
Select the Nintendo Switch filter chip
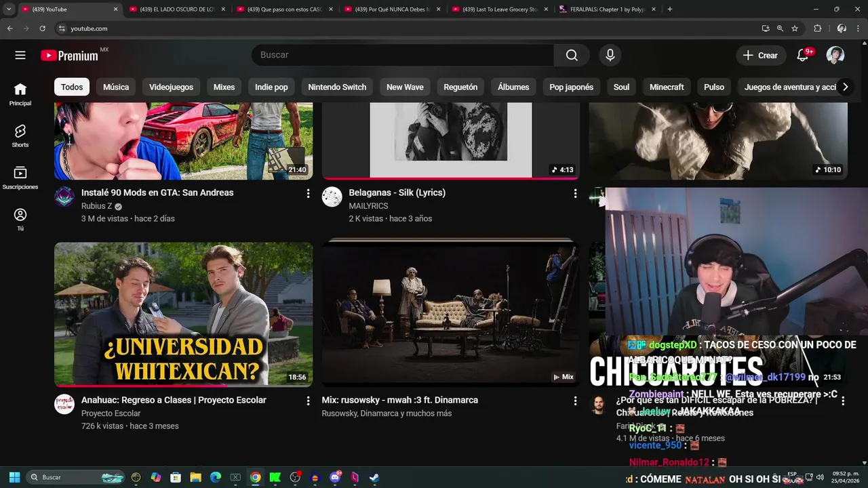pyautogui.click(x=337, y=87)
